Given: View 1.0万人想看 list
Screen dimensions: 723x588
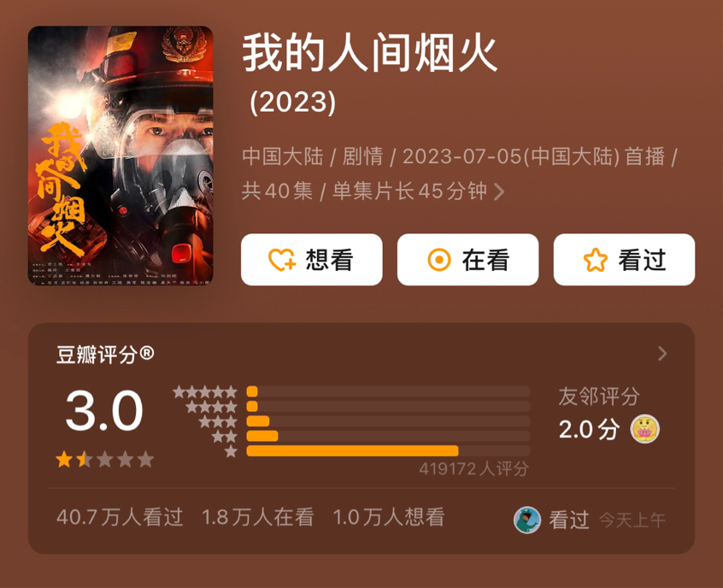Looking at the screenshot, I should (x=389, y=517).
